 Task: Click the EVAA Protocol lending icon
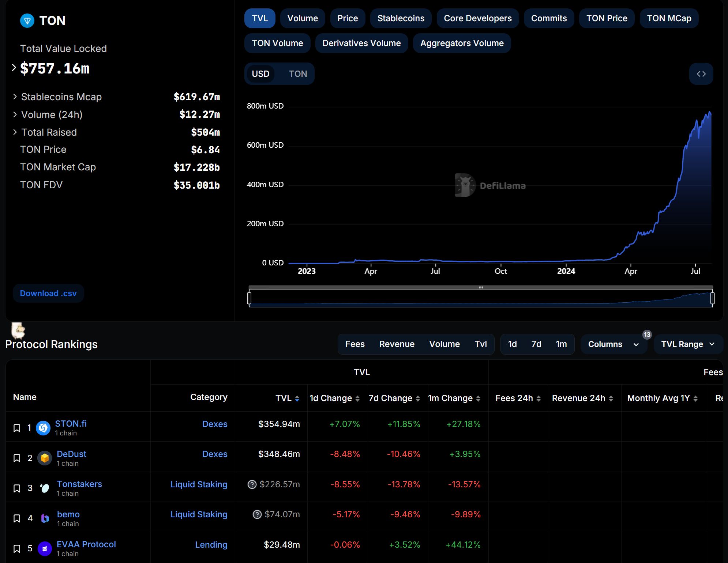point(45,545)
